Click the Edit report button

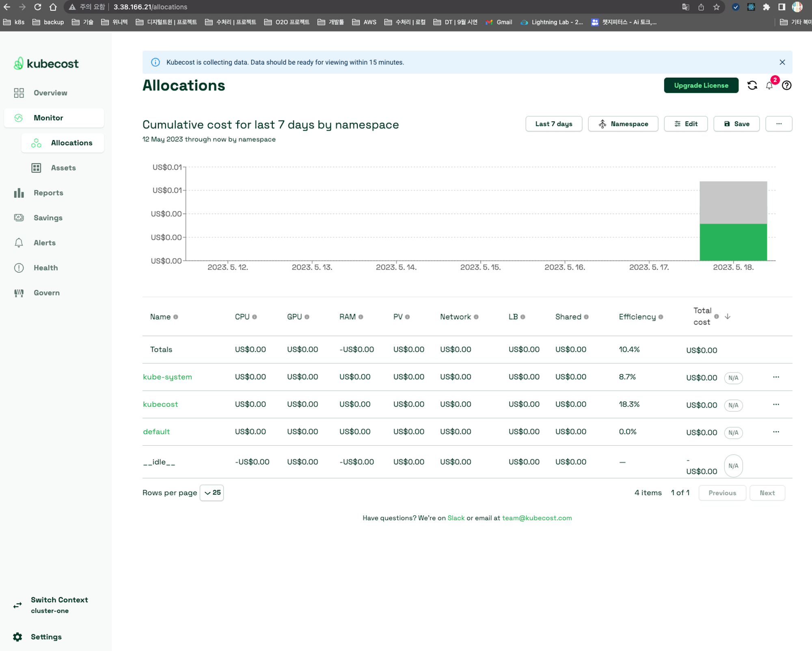[685, 124]
